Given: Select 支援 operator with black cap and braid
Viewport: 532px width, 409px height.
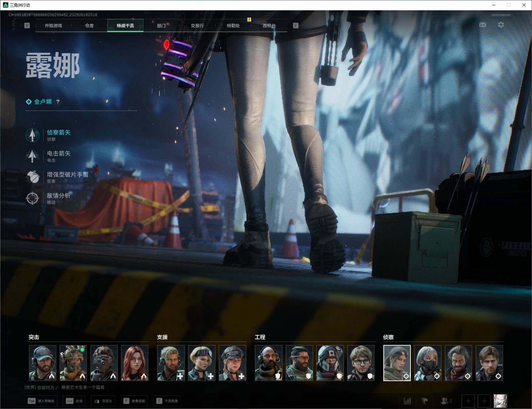Looking at the screenshot, I should point(232,363).
